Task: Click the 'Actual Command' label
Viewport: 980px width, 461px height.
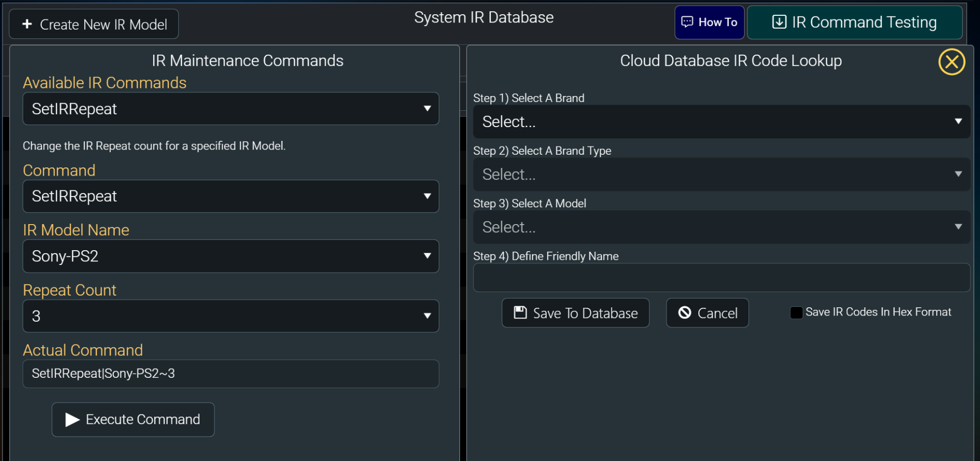Action: (x=83, y=350)
